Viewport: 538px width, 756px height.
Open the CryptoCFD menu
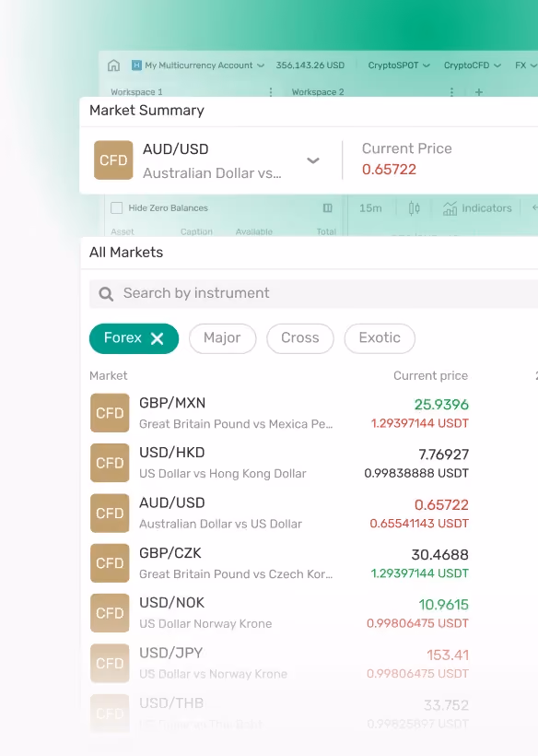(x=473, y=65)
